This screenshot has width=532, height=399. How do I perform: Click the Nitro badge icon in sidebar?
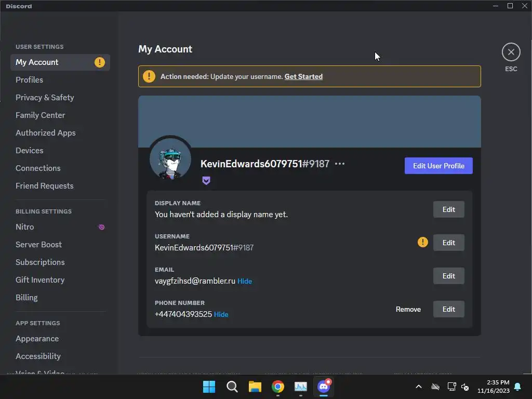[101, 227]
